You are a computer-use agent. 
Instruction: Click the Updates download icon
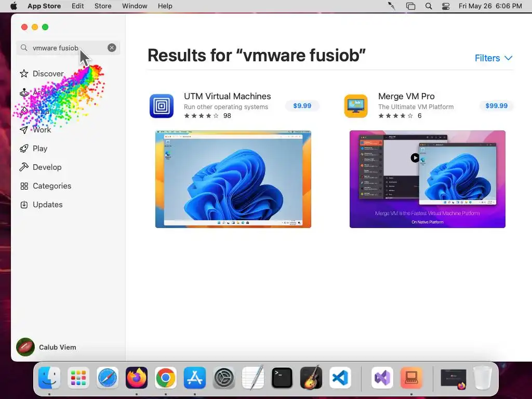click(x=24, y=205)
